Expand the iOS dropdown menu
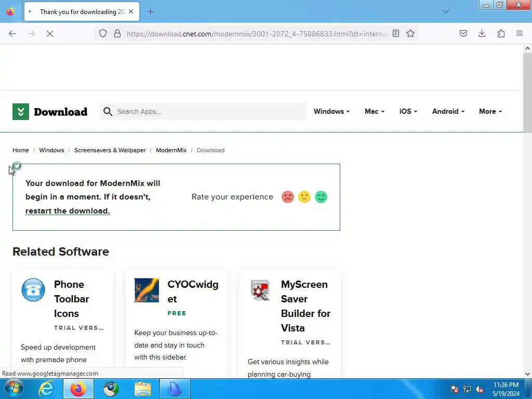The width and height of the screenshot is (532, 399). pyautogui.click(x=408, y=111)
